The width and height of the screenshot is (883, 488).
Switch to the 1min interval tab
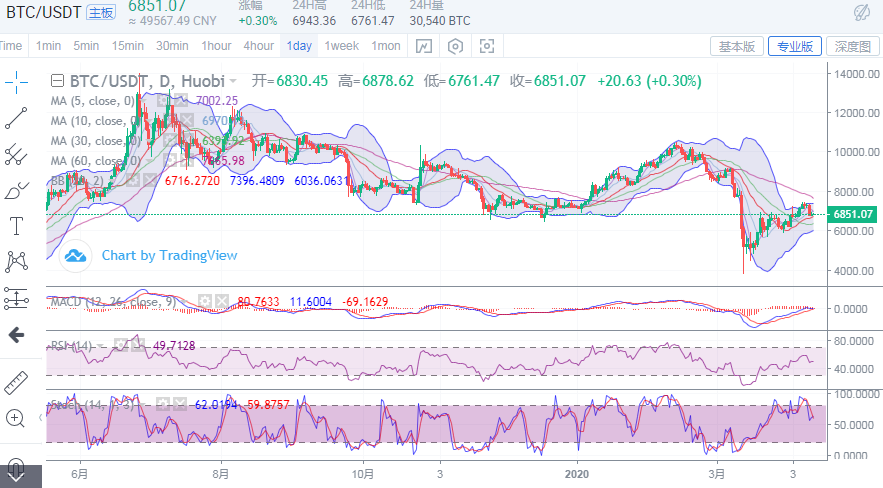[48, 46]
